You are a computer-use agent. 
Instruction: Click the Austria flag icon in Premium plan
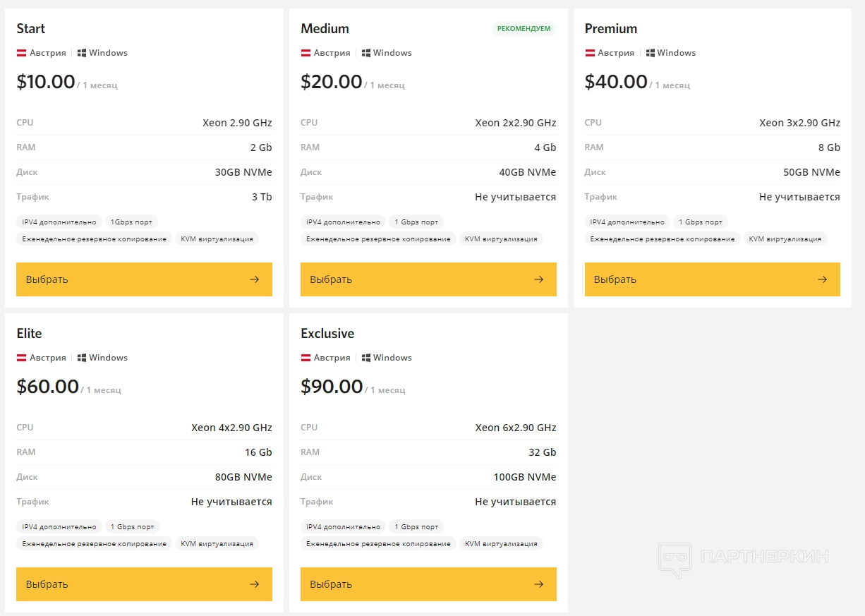click(x=591, y=53)
